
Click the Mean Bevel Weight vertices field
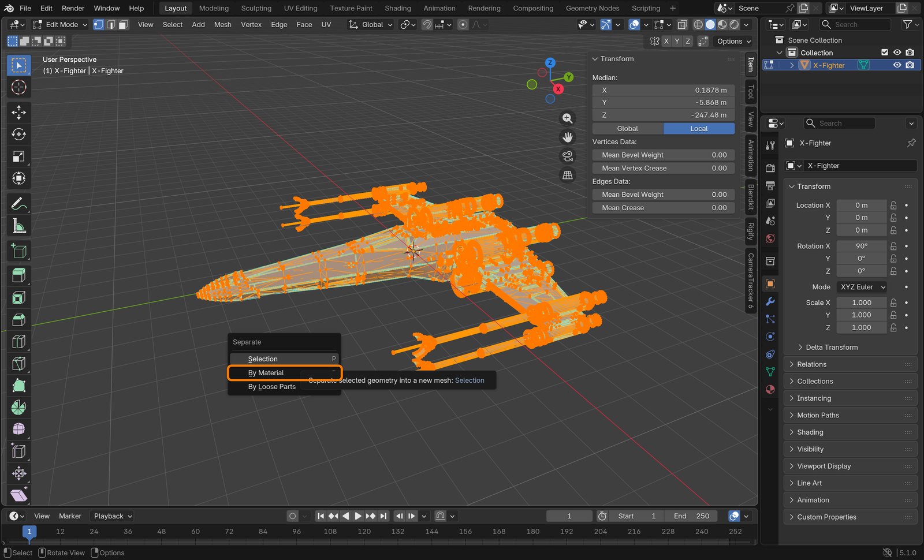point(663,155)
